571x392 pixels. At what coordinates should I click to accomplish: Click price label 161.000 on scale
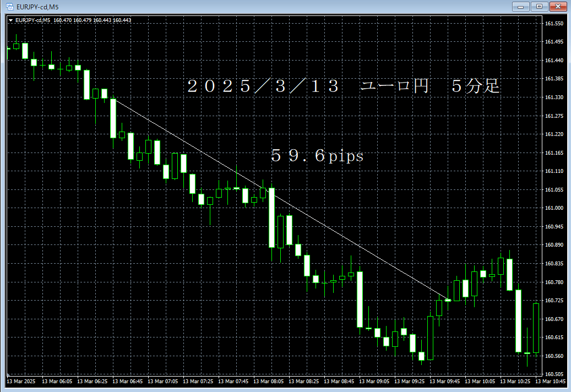point(554,208)
